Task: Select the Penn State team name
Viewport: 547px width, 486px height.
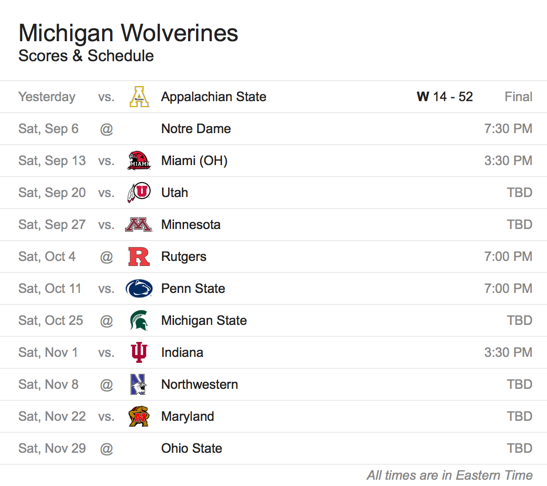Action: click(x=193, y=289)
